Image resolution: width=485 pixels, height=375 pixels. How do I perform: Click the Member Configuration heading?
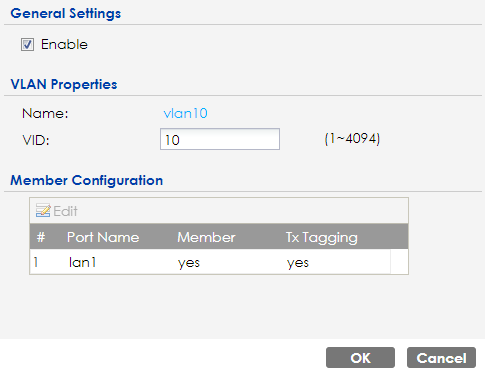[87, 180]
